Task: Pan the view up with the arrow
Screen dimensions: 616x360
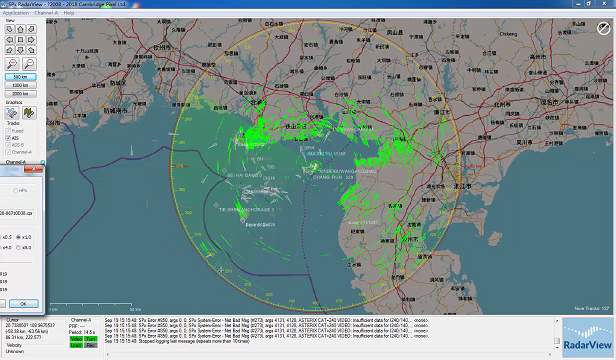Action: click(20, 29)
